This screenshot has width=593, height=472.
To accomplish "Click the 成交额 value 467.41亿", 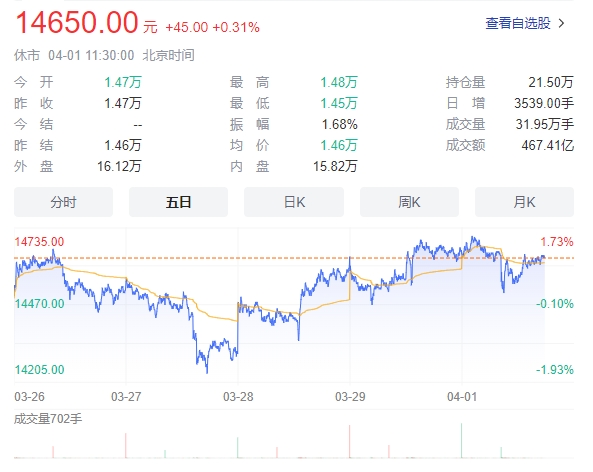I will click(548, 145).
